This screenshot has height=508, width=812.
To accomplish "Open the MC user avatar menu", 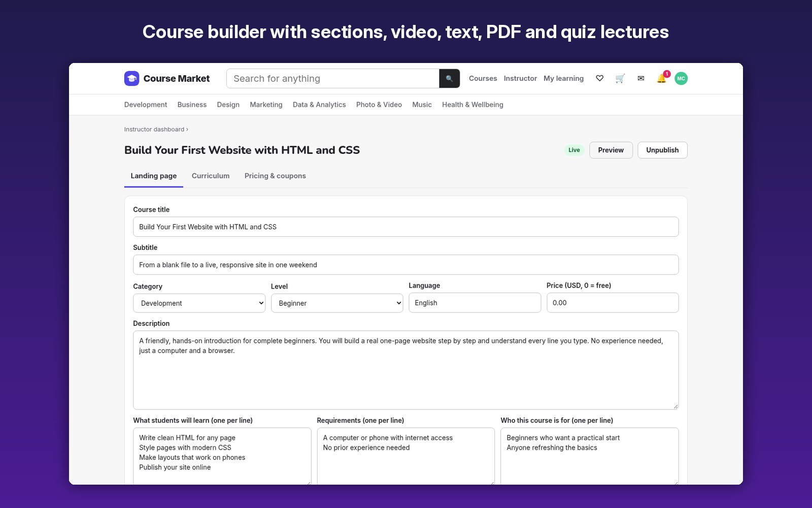I will click(x=681, y=78).
